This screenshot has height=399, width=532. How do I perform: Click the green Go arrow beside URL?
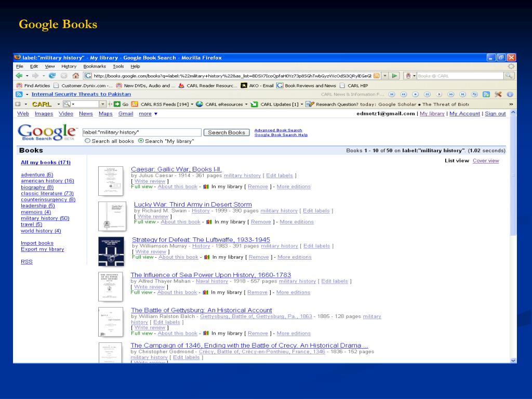click(x=394, y=76)
